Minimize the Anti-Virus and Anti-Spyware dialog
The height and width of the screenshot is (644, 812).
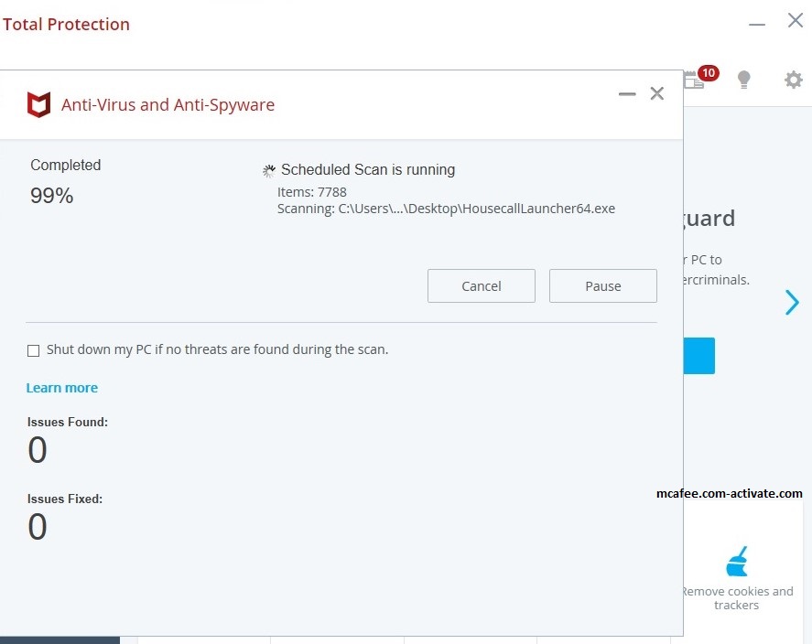click(x=626, y=93)
